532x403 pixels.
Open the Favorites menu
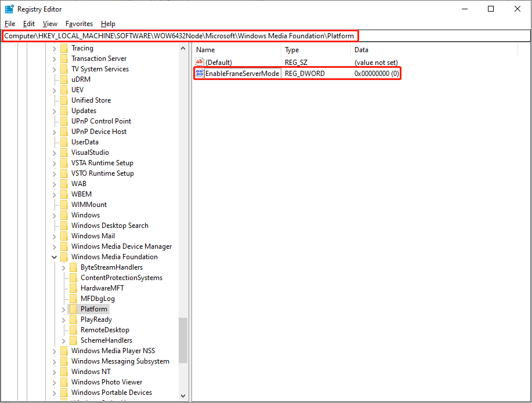tap(79, 24)
